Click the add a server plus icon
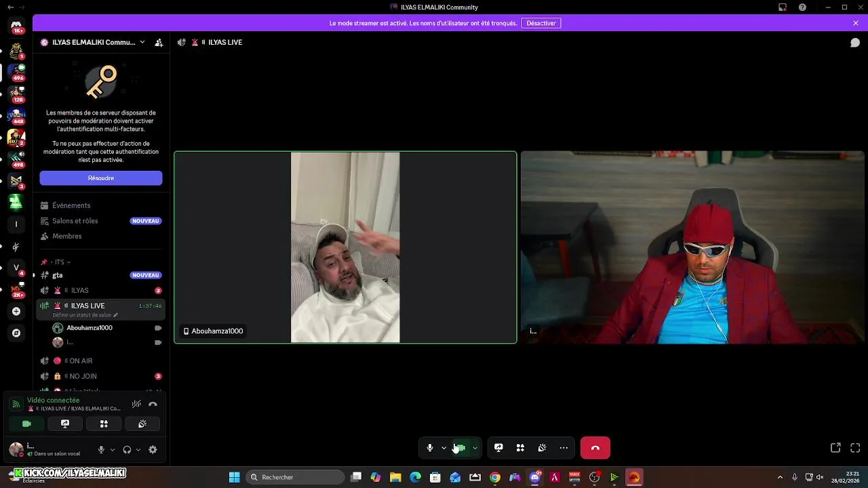 [16, 311]
